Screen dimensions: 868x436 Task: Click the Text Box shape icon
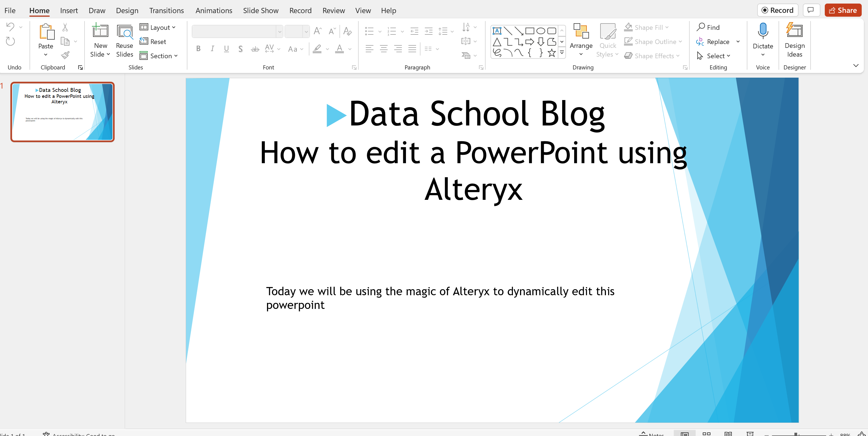(x=497, y=31)
